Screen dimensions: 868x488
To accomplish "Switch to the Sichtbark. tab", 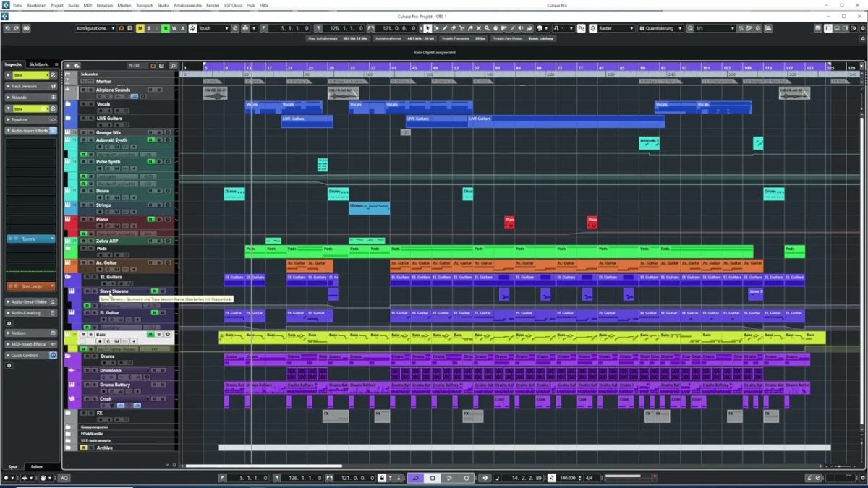I will (x=40, y=64).
